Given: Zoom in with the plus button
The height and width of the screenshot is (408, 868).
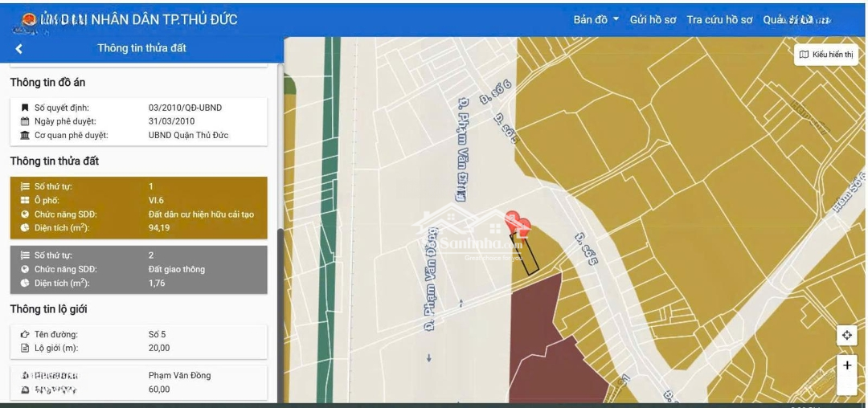Looking at the screenshot, I should [x=846, y=365].
